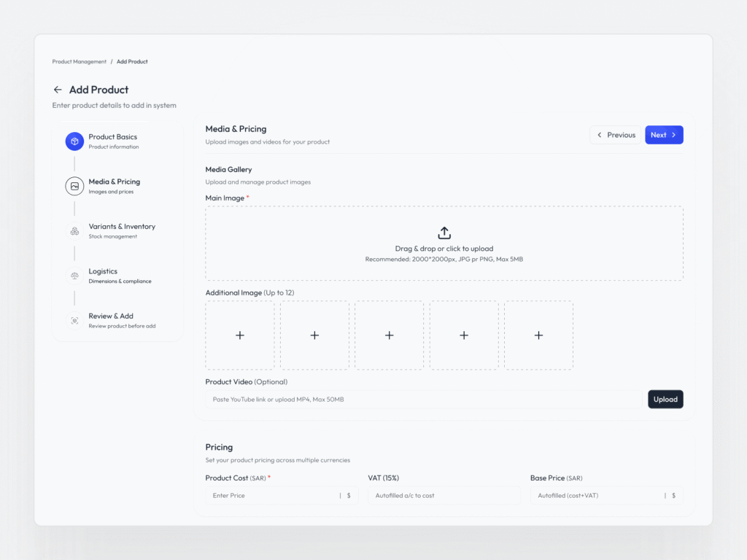
Task: Go to Previous step
Action: 616,135
